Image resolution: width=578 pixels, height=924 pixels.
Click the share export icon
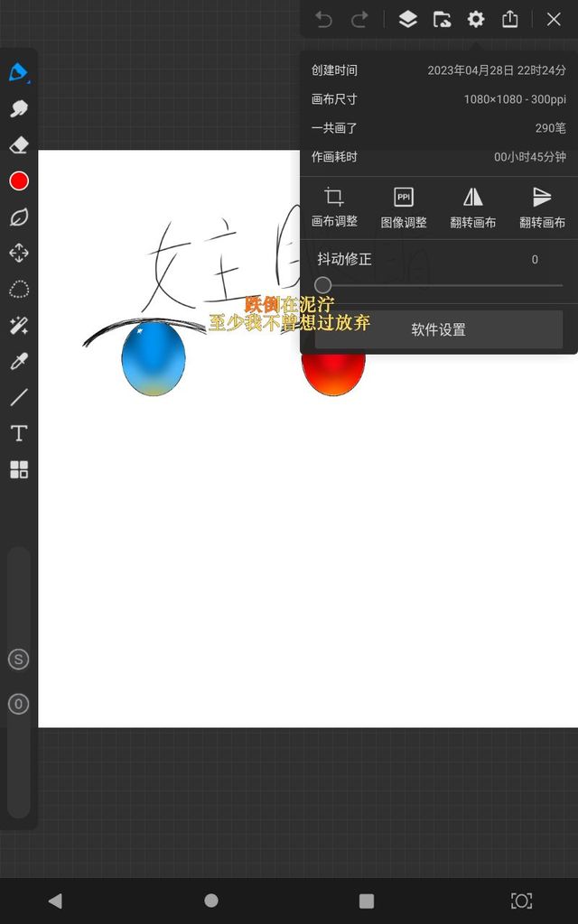click(510, 19)
